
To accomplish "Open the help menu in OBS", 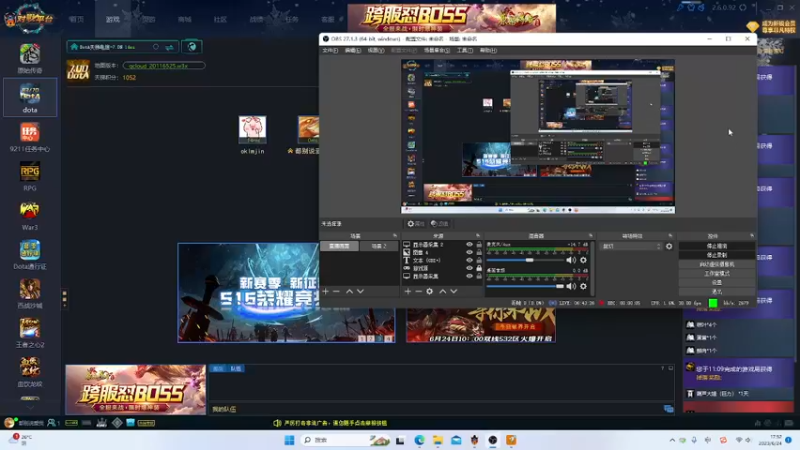I will [x=488, y=51].
